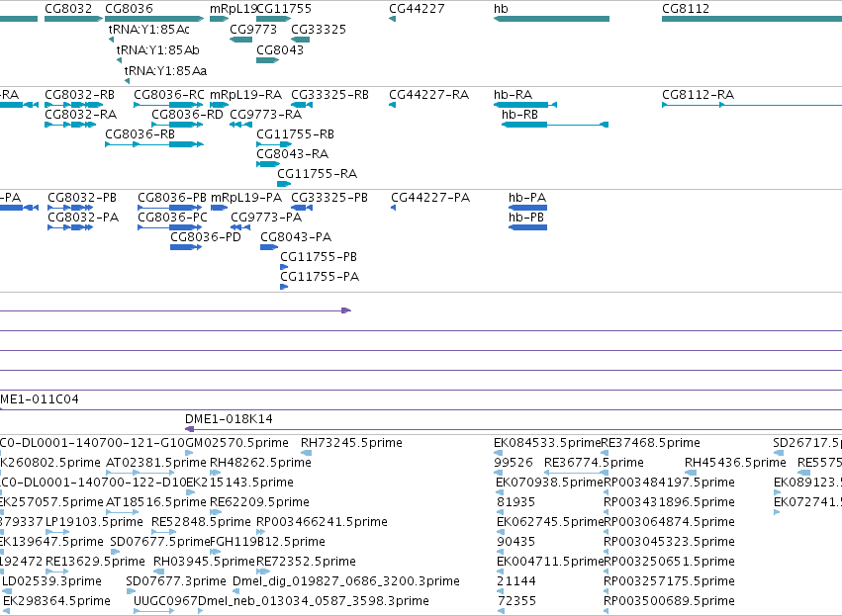Viewport: 842px width, 616px height.
Task: Select the RE72352.5prime EST label
Action: (x=306, y=562)
